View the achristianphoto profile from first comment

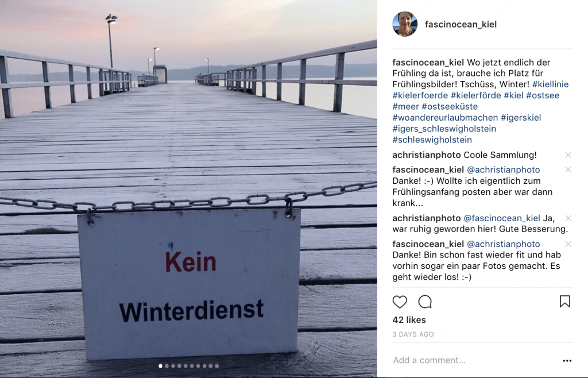pyautogui.click(x=427, y=155)
